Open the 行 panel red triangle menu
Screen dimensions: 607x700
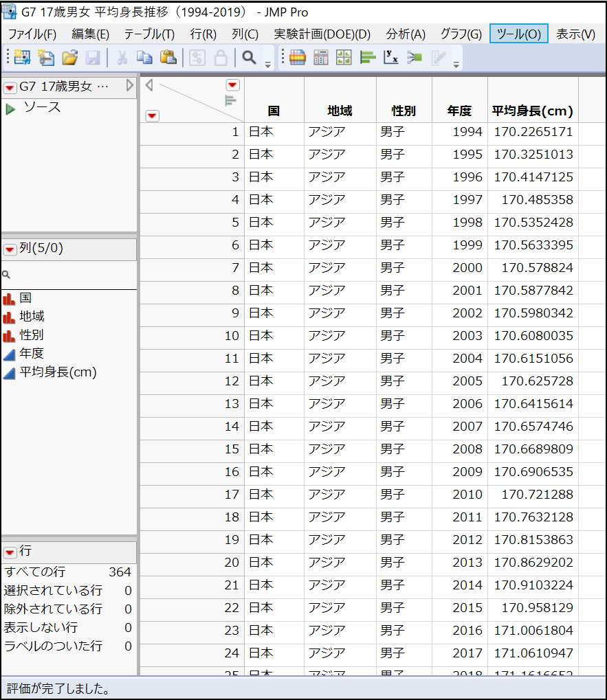(x=10, y=552)
